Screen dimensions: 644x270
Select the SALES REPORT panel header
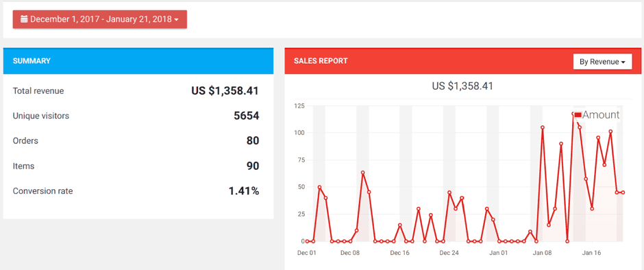pyautogui.click(x=464, y=61)
